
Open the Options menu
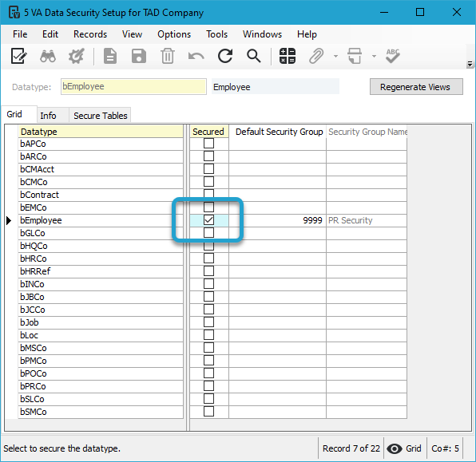(174, 34)
